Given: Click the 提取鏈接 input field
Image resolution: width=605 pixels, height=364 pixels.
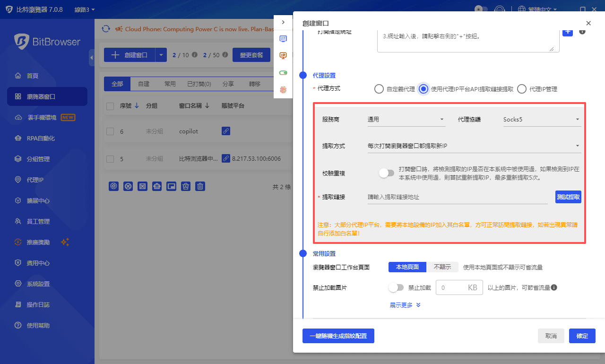Looking at the screenshot, I should (x=454, y=197).
